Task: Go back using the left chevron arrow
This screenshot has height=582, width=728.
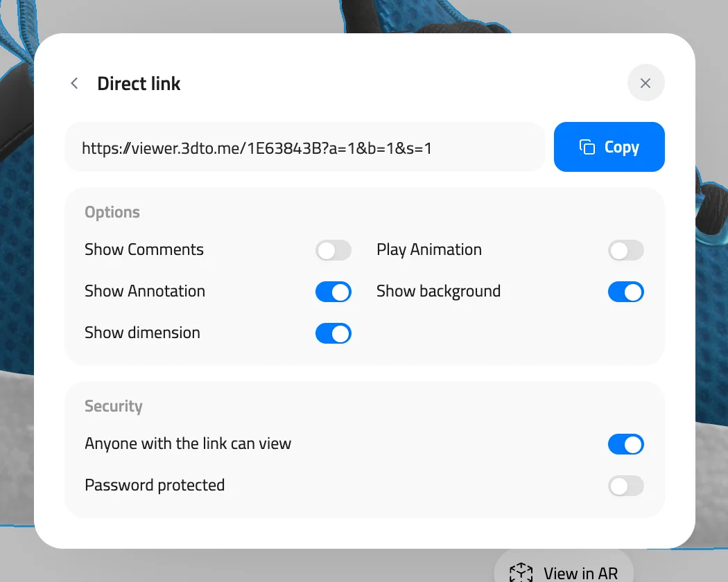Action: pos(74,84)
